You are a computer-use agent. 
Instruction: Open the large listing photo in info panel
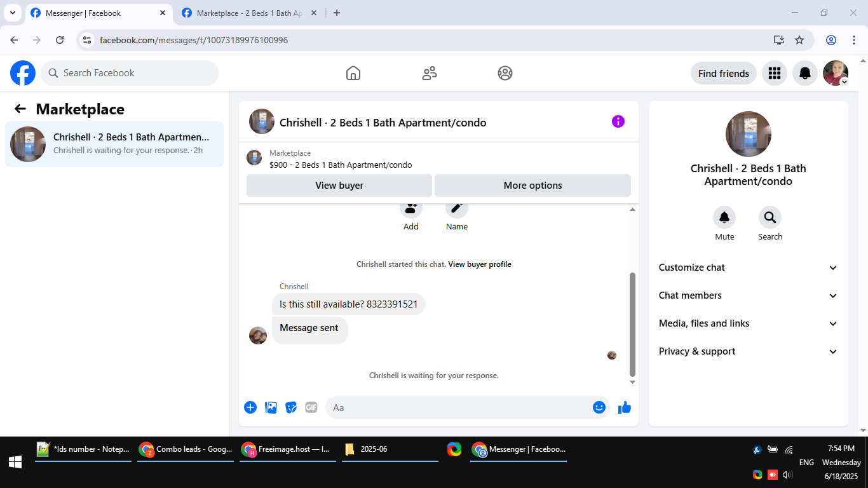click(749, 134)
